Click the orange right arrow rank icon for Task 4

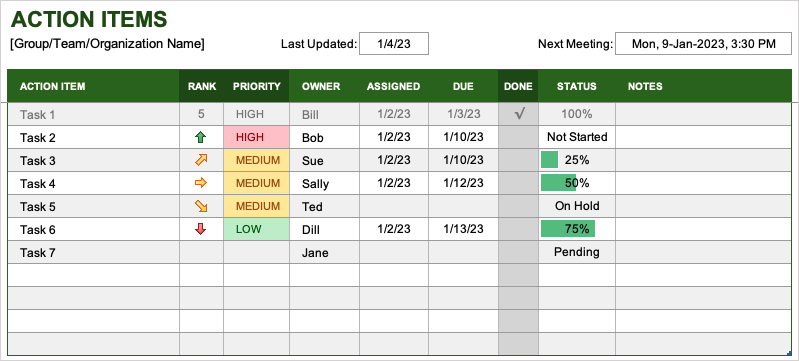(201, 183)
